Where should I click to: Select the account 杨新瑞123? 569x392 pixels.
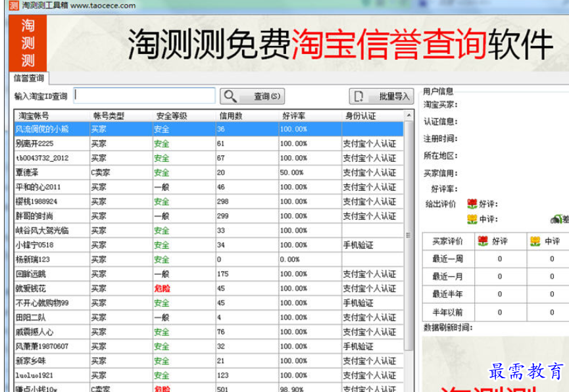33,260
